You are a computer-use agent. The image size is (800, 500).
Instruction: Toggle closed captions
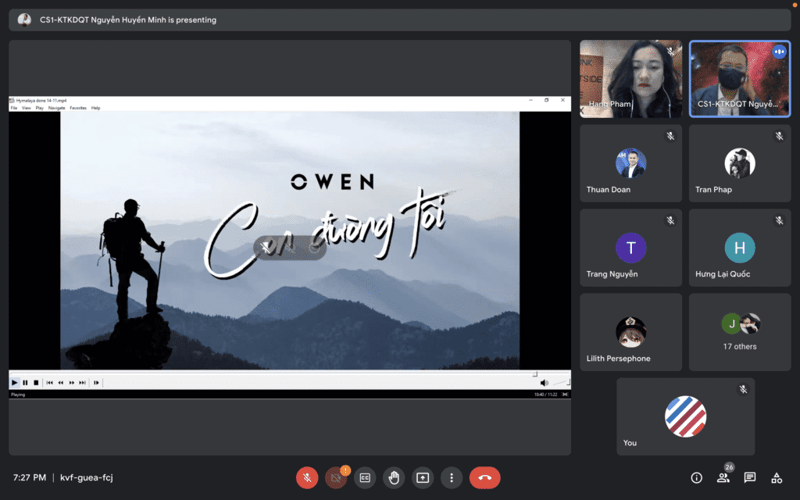tap(365, 478)
